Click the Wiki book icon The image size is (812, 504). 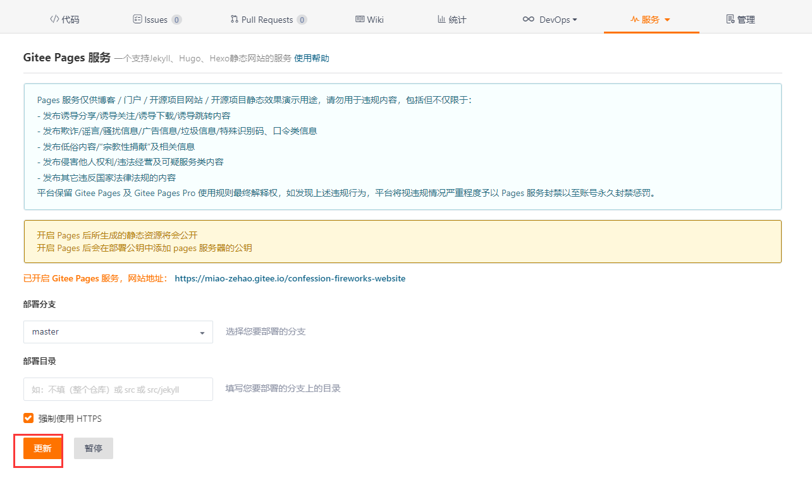pos(360,20)
